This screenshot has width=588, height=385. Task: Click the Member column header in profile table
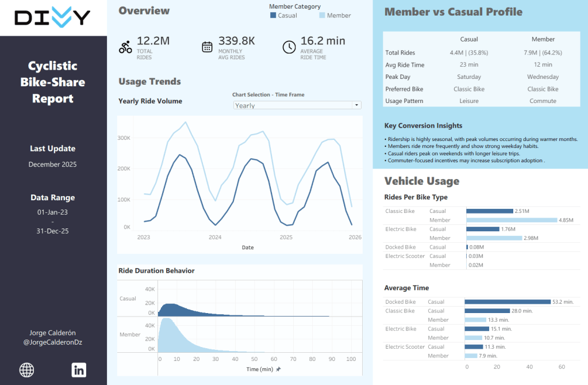543,40
